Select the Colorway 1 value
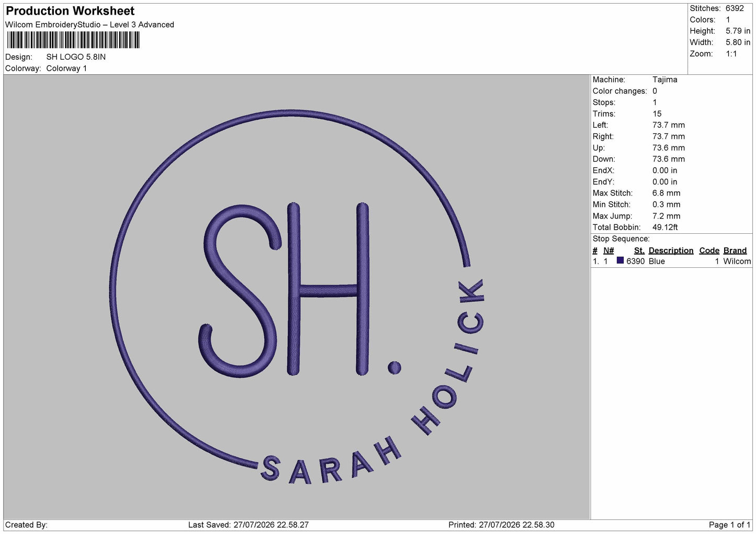Viewport: 756px width, 534px height. point(66,69)
